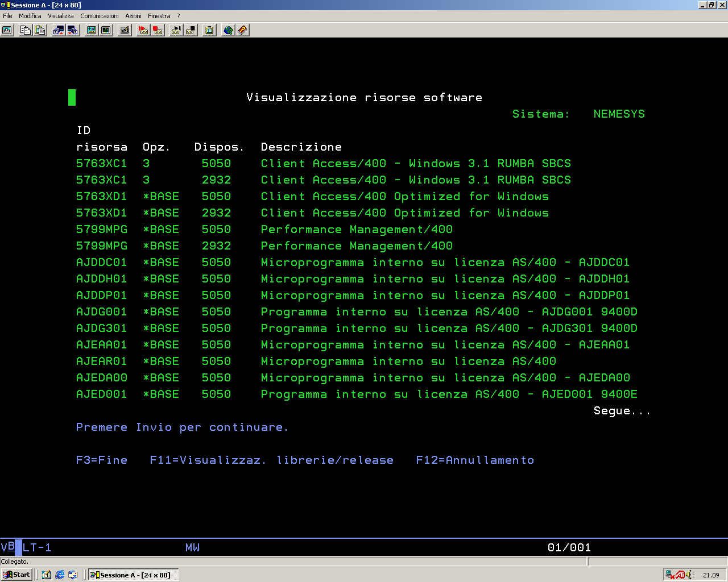The image size is (728, 582).
Task: Click 'Visualizzazione risorse software' screen title
Action: point(364,97)
